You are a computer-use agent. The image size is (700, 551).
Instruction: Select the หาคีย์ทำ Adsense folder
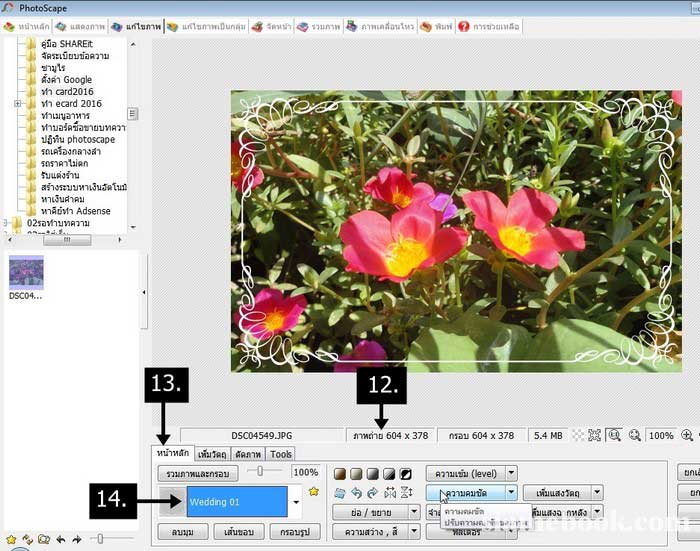pos(75,211)
